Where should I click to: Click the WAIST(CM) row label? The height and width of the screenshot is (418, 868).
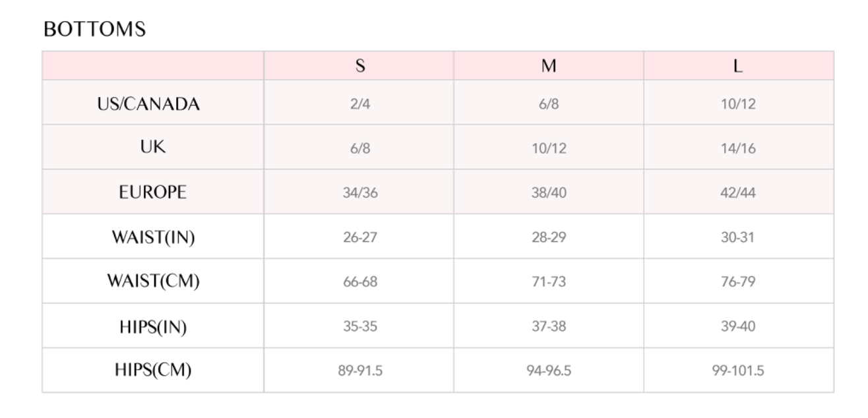[x=153, y=282]
